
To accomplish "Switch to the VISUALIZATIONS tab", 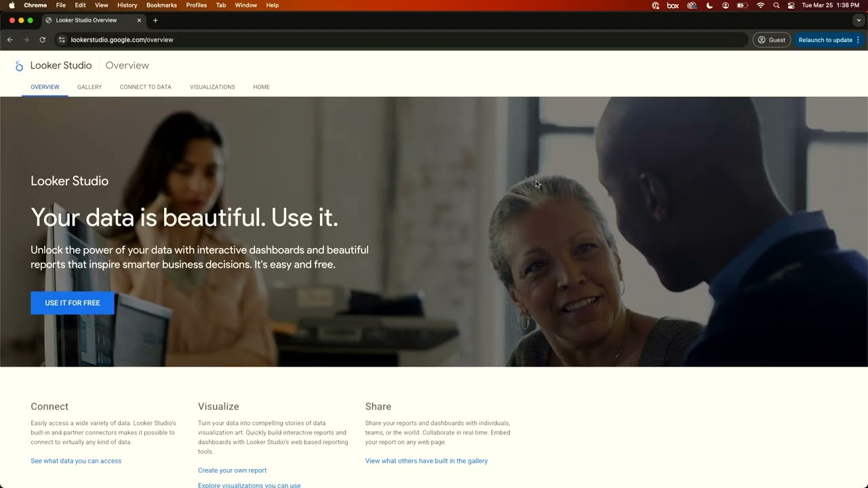I will pyautogui.click(x=212, y=87).
